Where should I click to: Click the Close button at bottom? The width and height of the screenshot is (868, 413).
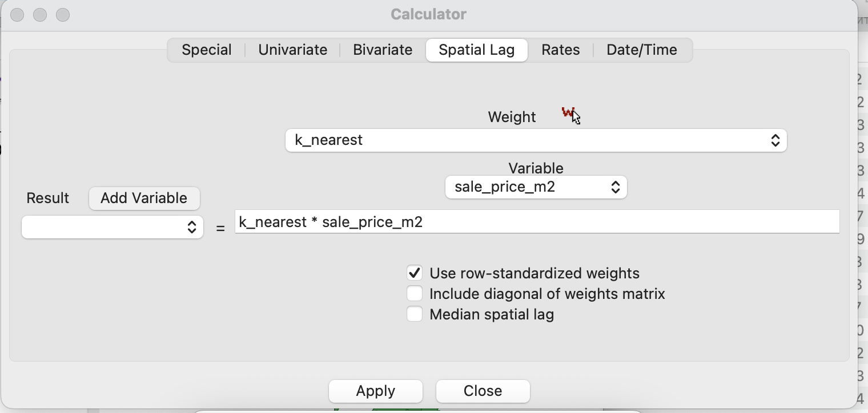[483, 391]
